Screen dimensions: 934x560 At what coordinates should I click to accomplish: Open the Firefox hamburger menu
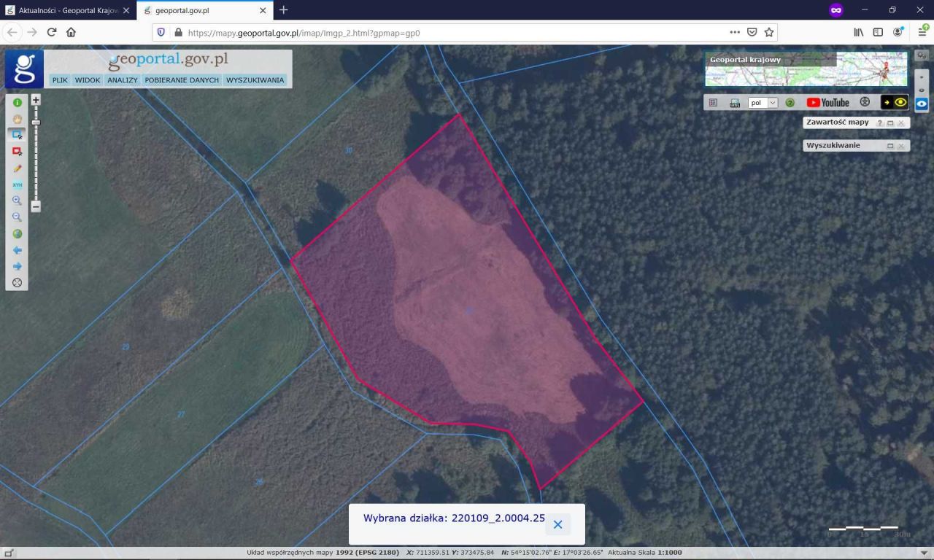point(922,32)
